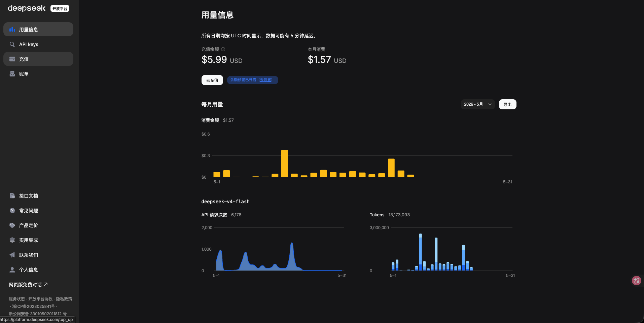Open the 用量信息 usage page
The width and height of the screenshot is (644, 323).
[x=38, y=30]
